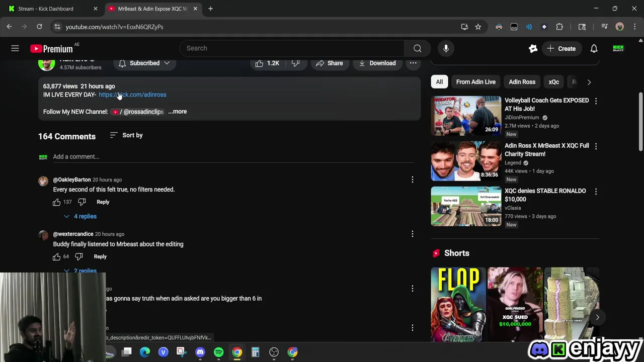Open Volleyball Coach Gets EXPOSED video thumbnail
Image resolution: width=644 pixels, height=362 pixels.
(466, 116)
